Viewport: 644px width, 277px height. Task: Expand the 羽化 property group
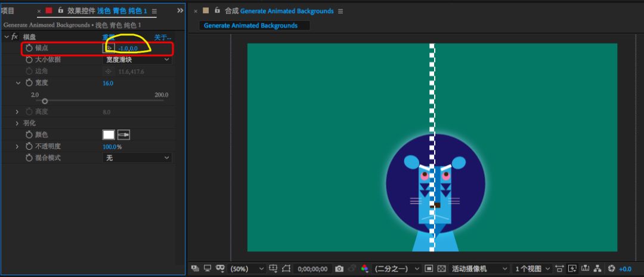point(17,123)
